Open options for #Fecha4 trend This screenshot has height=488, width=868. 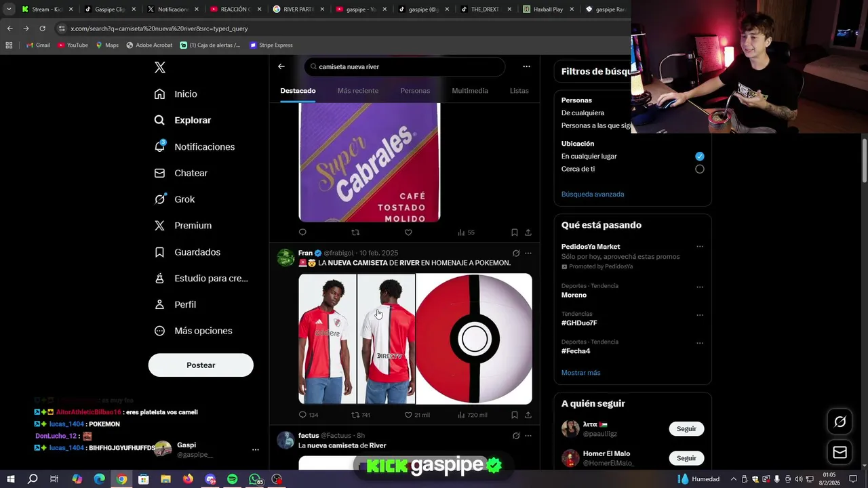(x=700, y=342)
